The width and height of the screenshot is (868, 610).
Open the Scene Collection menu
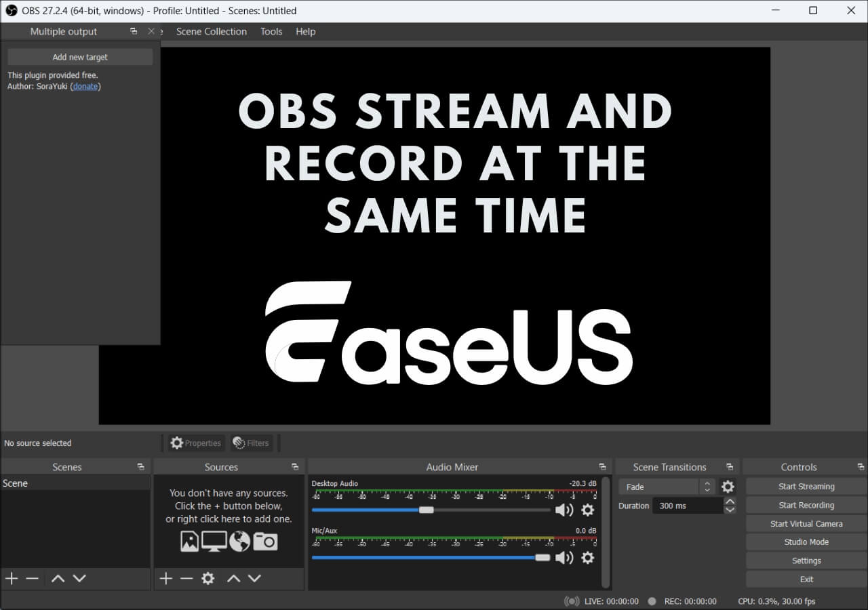pos(212,31)
